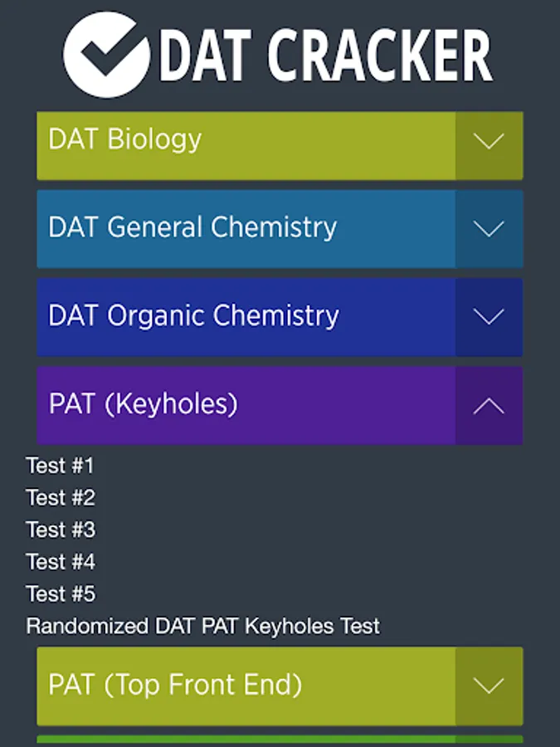Choose Keyholes Test #5
The width and height of the screenshot is (560, 747).
click(61, 594)
